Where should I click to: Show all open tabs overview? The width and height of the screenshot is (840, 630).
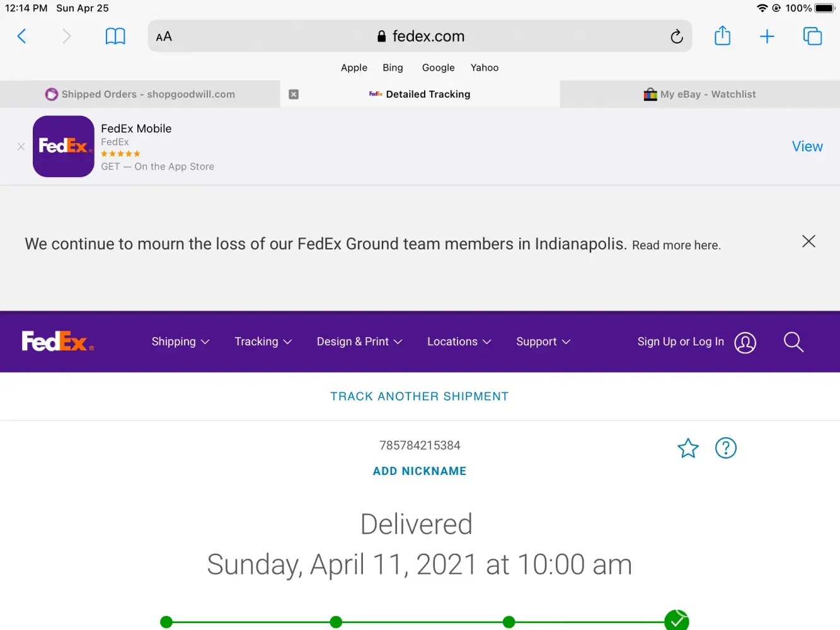point(812,37)
